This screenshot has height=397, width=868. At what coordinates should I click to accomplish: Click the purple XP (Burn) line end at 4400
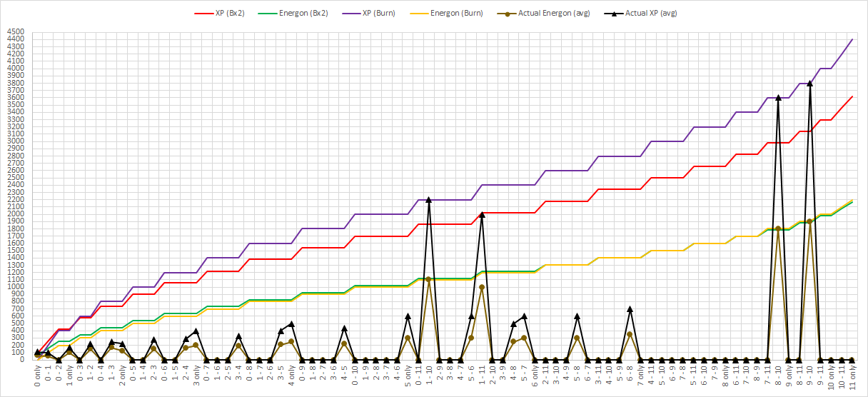(x=852, y=40)
